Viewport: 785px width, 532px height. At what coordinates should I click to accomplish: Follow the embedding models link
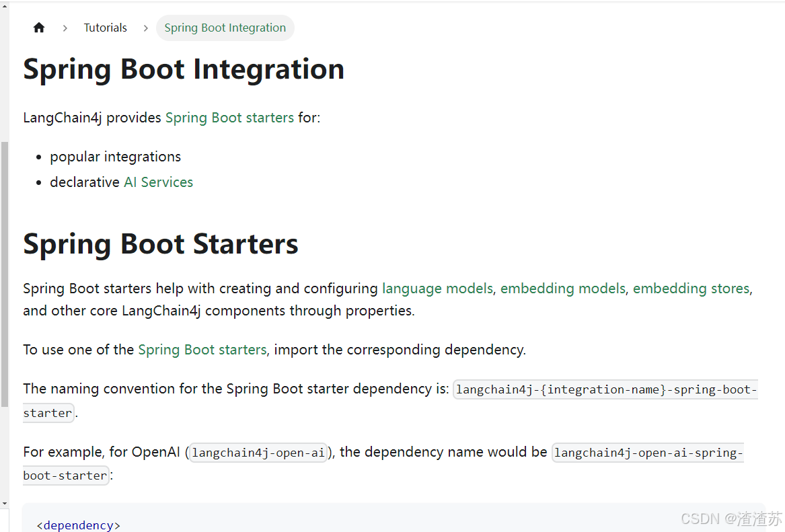tap(563, 289)
